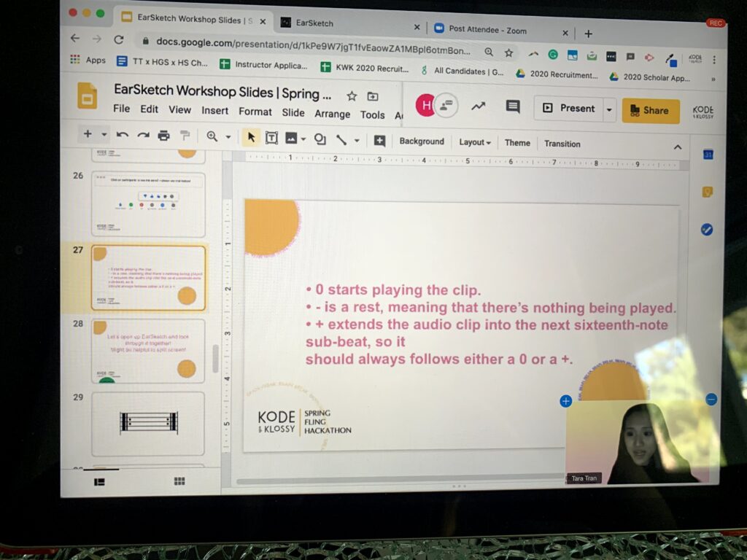This screenshot has width=747, height=560.
Task: Click the yellow Share button
Action: [650, 111]
